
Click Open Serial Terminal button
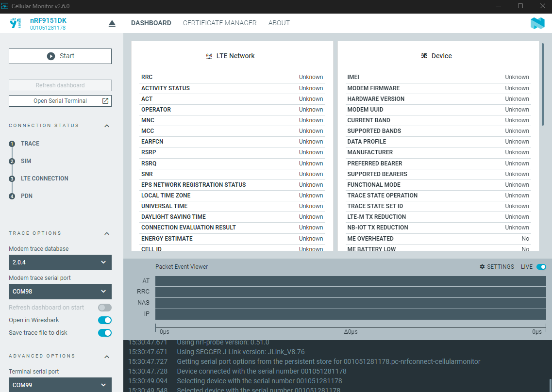[60, 101]
